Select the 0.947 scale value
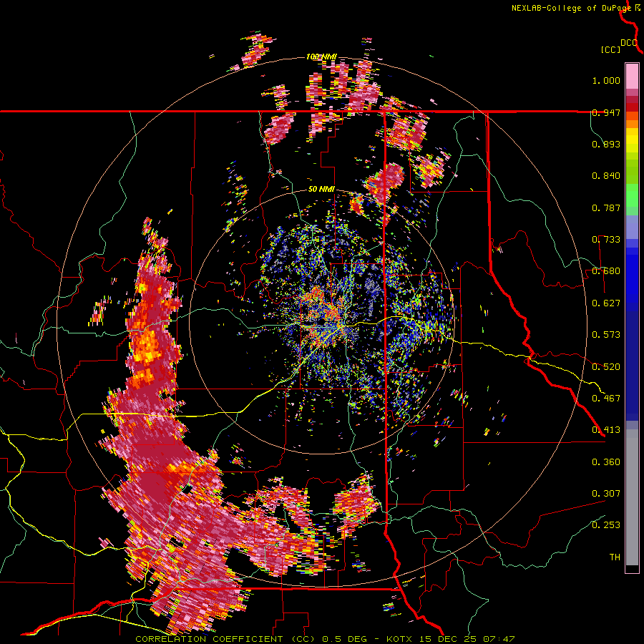Viewport: 644px width, 644px height. (x=606, y=112)
